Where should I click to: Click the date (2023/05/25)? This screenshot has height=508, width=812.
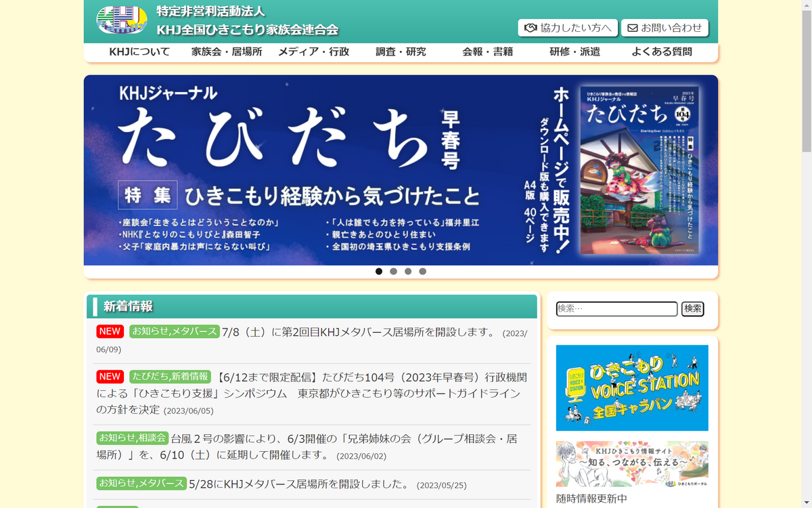pyautogui.click(x=441, y=486)
